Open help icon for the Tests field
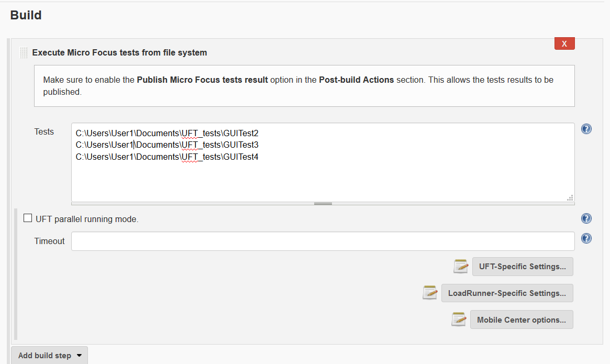 click(586, 129)
